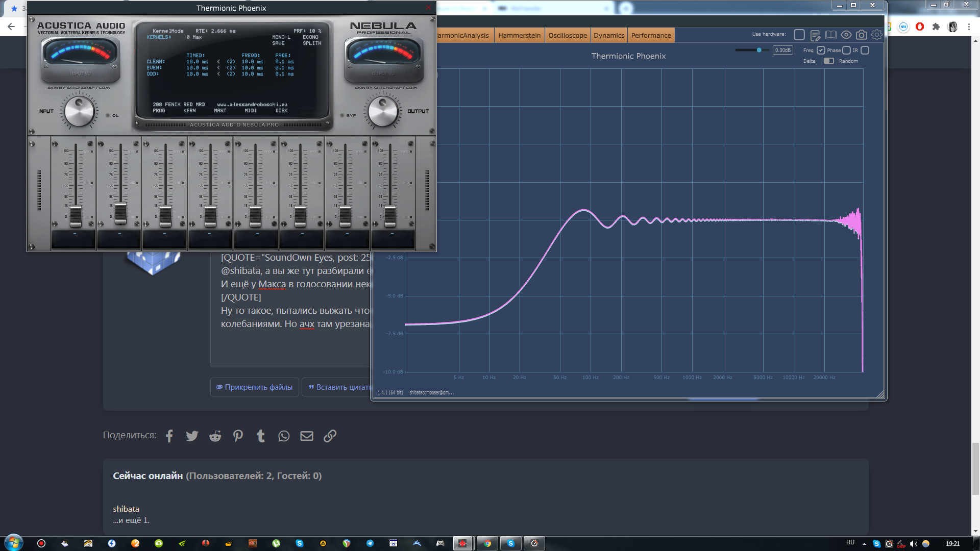Viewport: 980px width, 551px height.
Task: Open the shibata user profile link
Action: [126, 509]
